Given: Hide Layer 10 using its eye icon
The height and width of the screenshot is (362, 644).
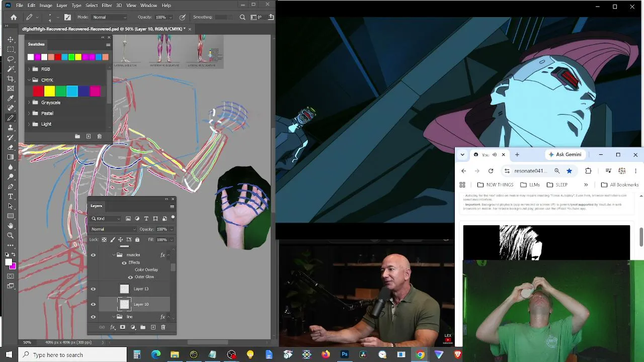Looking at the screenshot, I should (93, 304).
